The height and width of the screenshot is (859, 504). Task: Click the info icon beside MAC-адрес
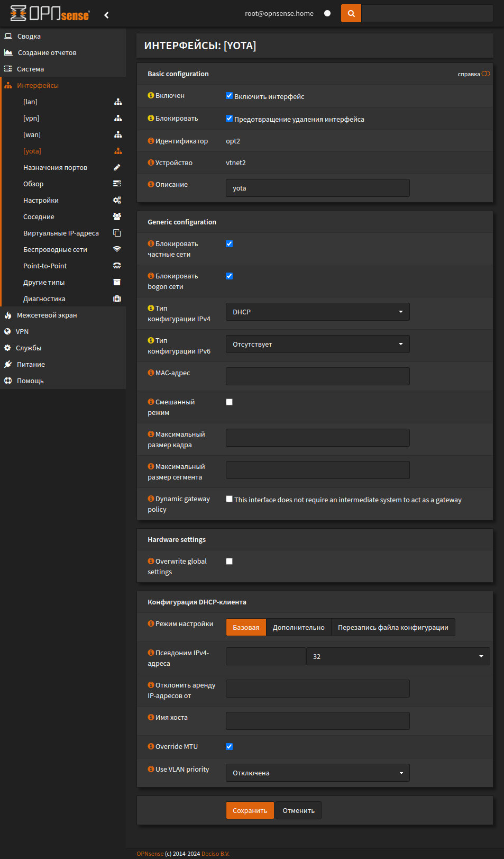(x=151, y=373)
